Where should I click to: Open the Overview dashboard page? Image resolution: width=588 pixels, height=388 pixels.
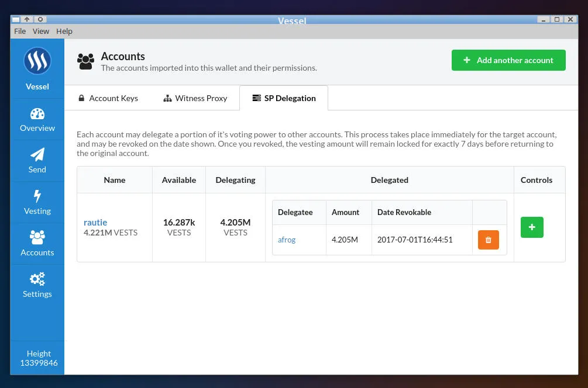click(x=37, y=120)
